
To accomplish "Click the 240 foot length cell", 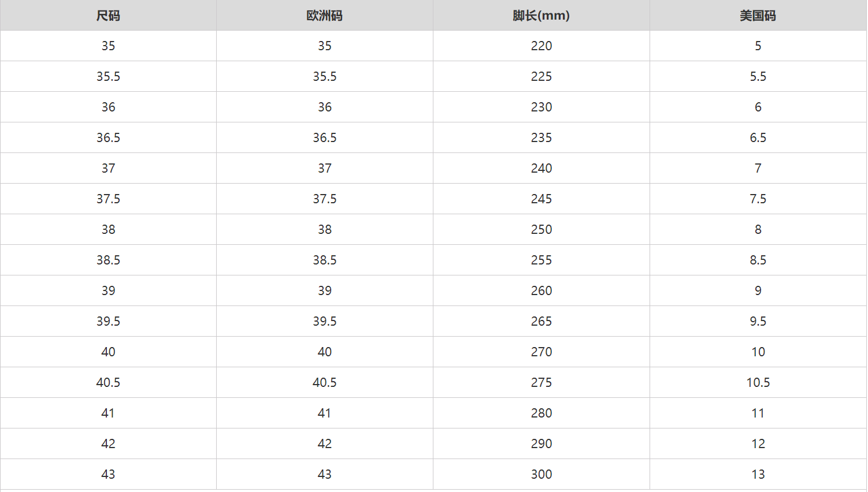I will point(541,168).
